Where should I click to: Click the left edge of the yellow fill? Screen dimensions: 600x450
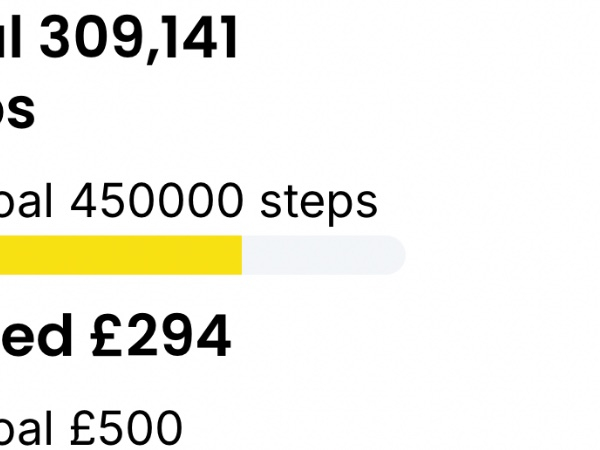click(3, 255)
